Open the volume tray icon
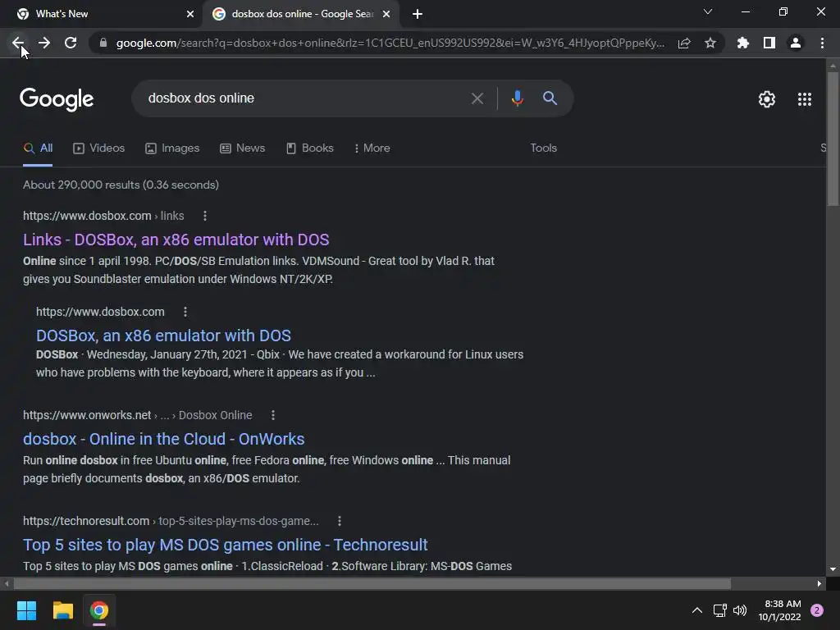This screenshot has height=630, width=840. (740, 610)
